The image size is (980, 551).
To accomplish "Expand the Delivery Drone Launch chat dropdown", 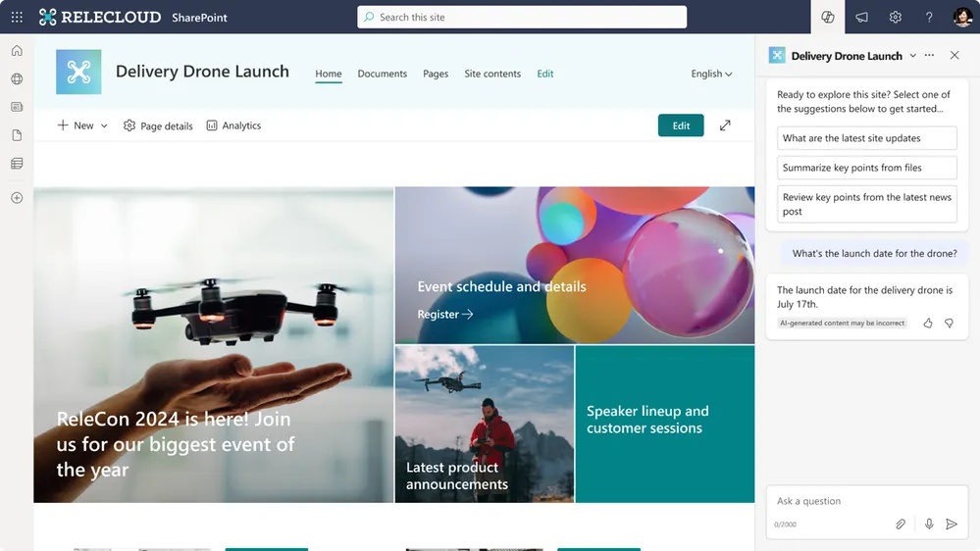I will 913,56.
